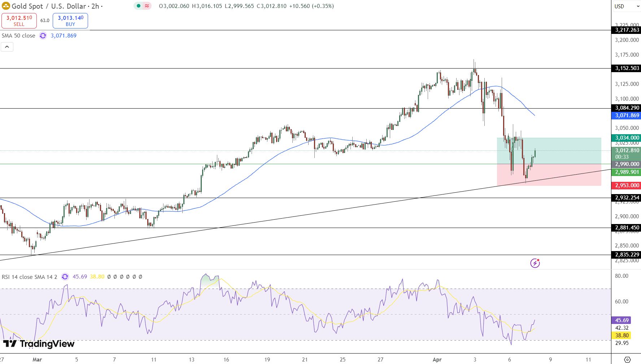Click date 13 on time axis
This screenshot has width=641, height=364.
(x=192, y=360)
